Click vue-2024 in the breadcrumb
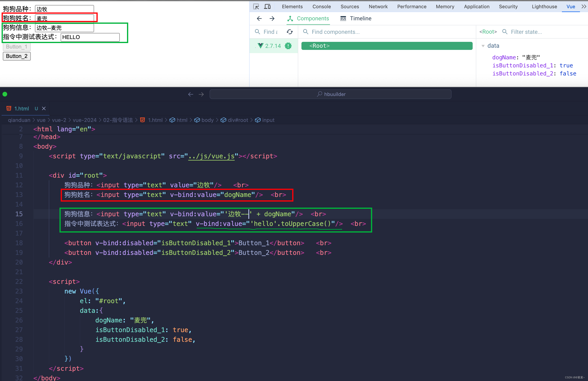This screenshot has width=588, height=381. coord(84,120)
